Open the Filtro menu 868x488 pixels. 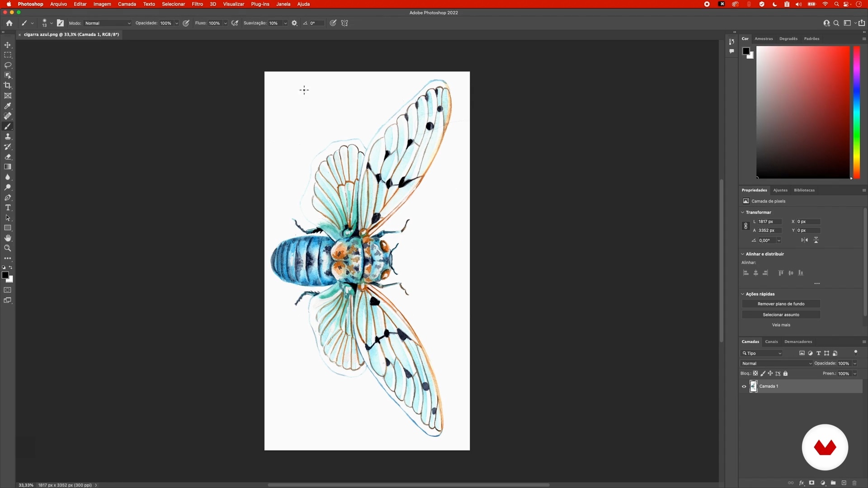pos(197,4)
